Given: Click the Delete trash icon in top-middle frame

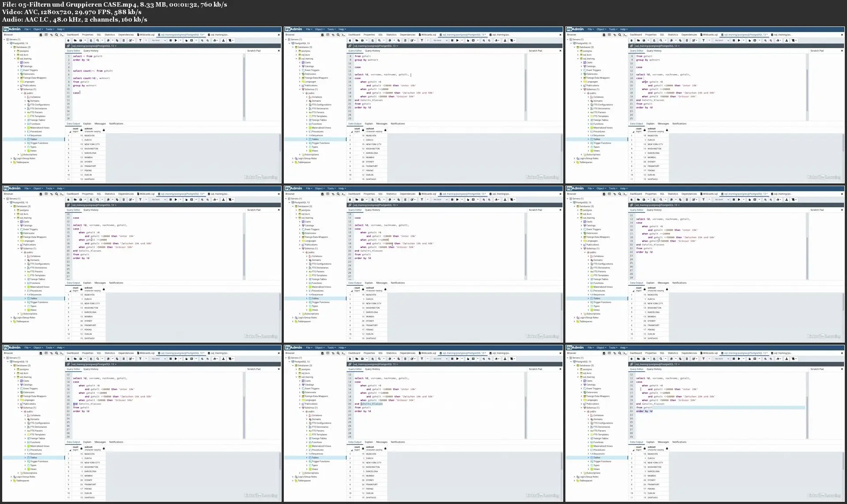Looking at the screenshot, I should (405, 41).
